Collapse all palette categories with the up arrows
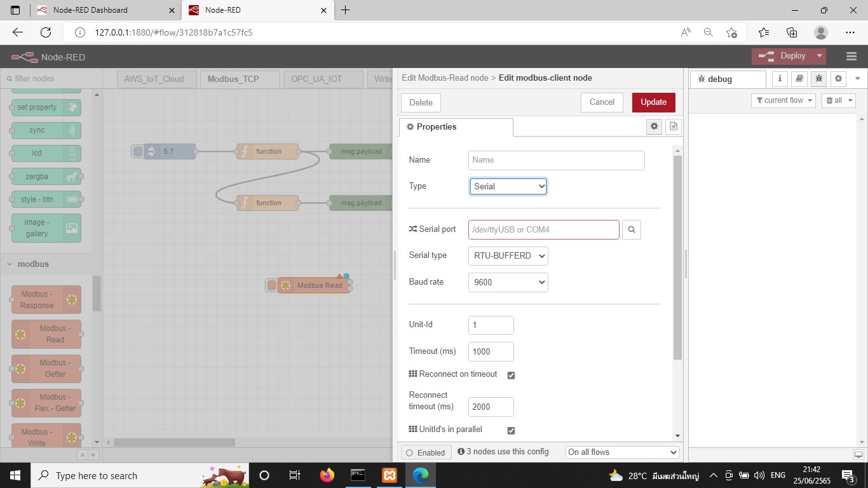The height and width of the screenshot is (488, 868). click(83, 455)
